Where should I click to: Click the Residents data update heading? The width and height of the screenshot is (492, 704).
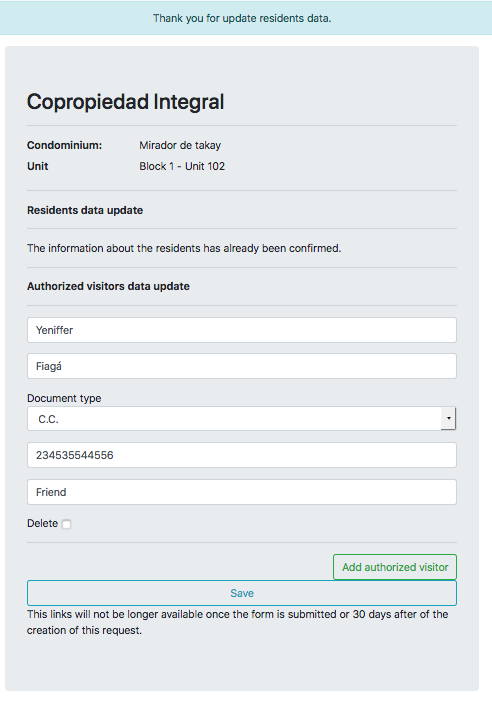[x=85, y=210]
